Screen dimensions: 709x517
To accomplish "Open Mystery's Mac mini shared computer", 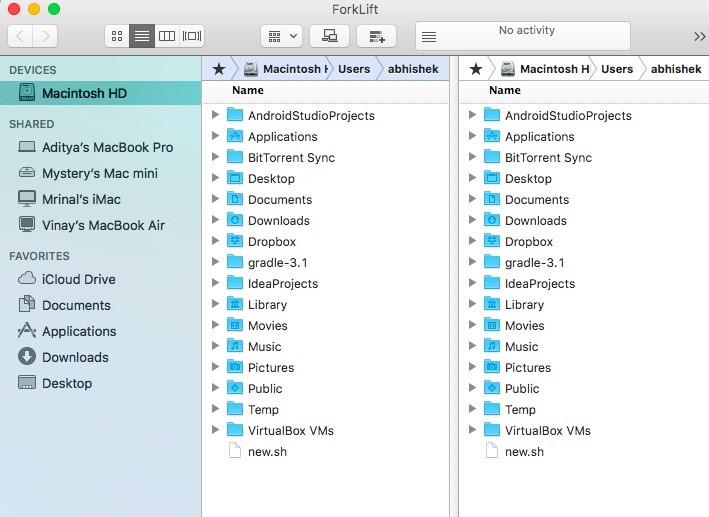I will tap(100, 173).
